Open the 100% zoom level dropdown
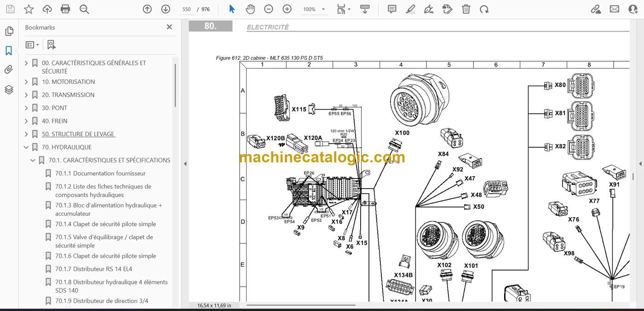The width and height of the screenshot is (644, 311). pos(313,9)
